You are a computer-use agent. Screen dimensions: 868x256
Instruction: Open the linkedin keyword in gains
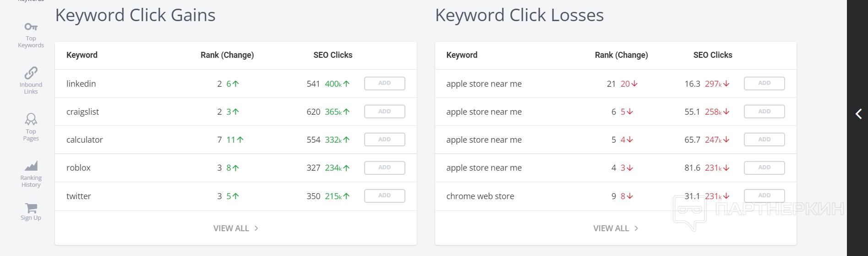[x=81, y=84]
